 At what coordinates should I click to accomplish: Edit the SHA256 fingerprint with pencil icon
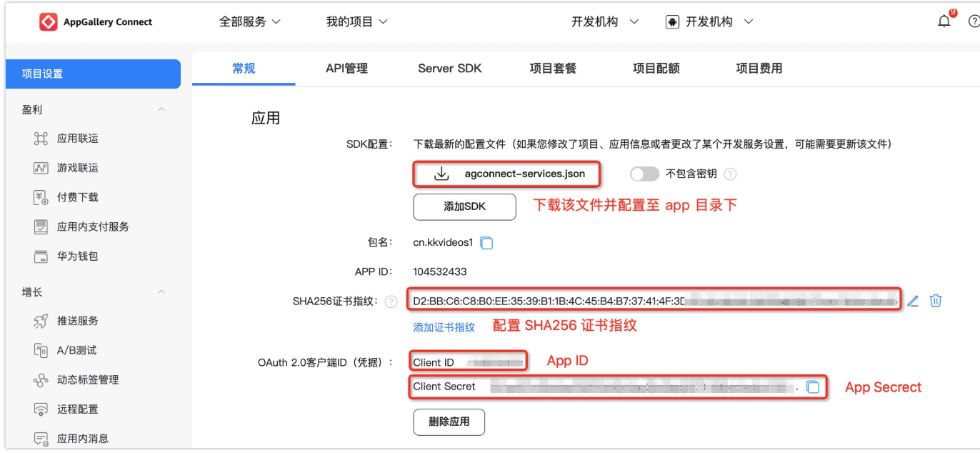pos(913,301)
